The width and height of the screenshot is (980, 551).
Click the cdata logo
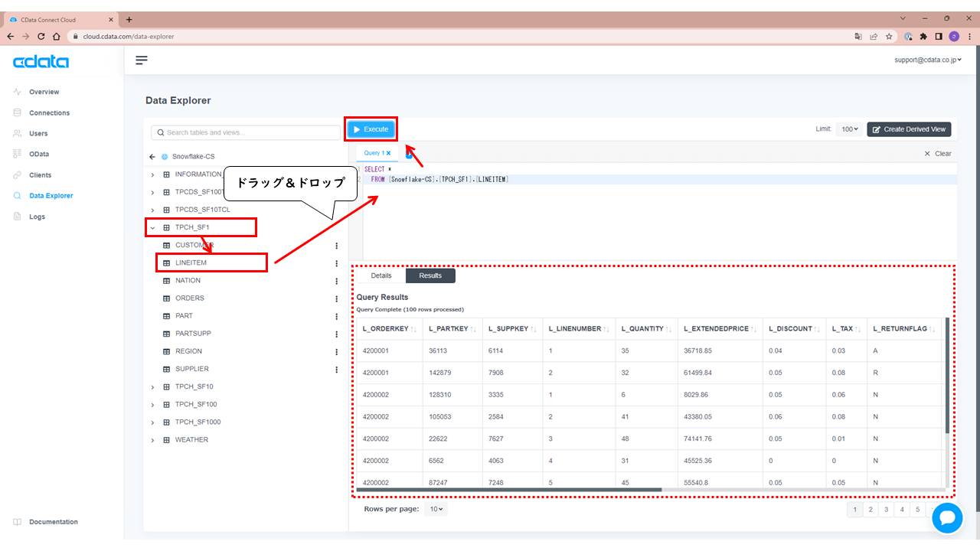41,62
